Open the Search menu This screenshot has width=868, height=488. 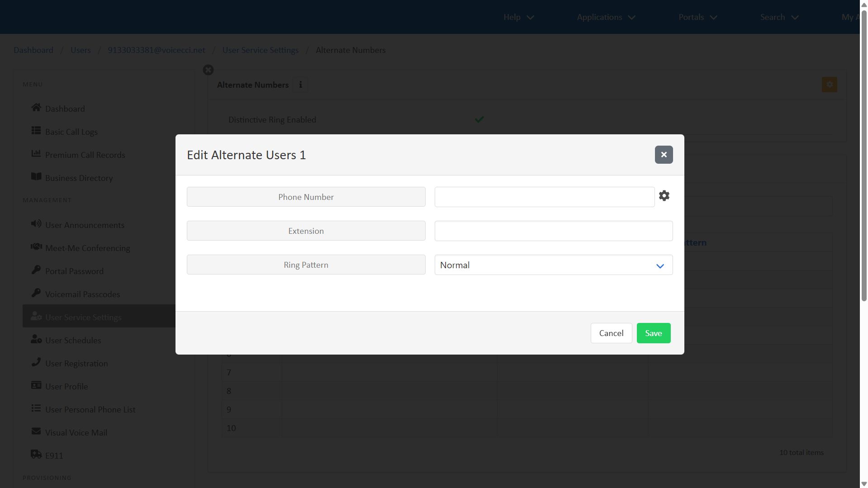779,17
